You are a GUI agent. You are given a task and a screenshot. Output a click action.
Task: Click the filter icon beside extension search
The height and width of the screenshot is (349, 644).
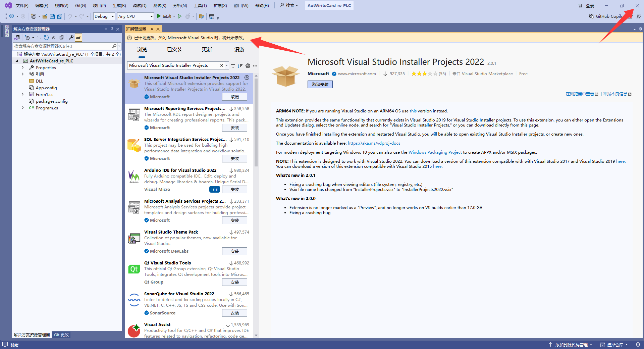(x=233, y=66)
